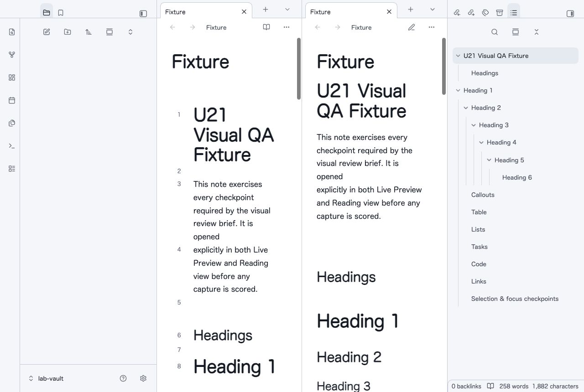Collapse the Heading 1 outline node

tap(458, 90)
